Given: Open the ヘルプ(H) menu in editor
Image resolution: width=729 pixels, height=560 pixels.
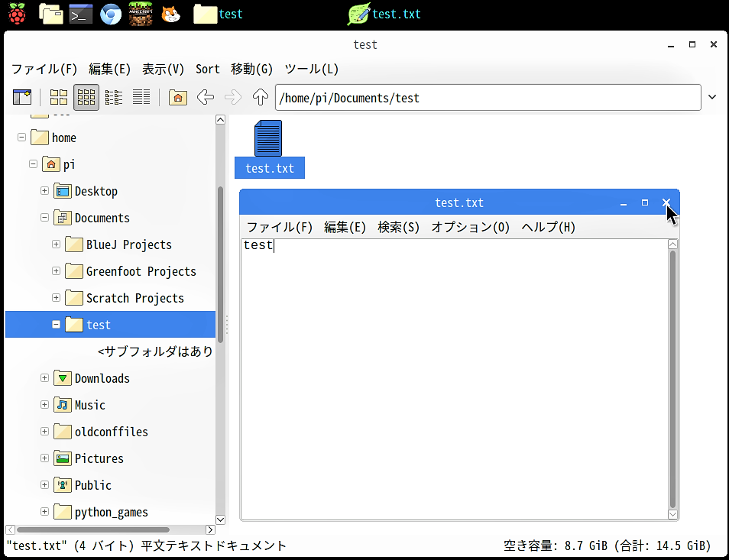Looking at the screenshot, I should pyautogui.click(x=548, y=227).
